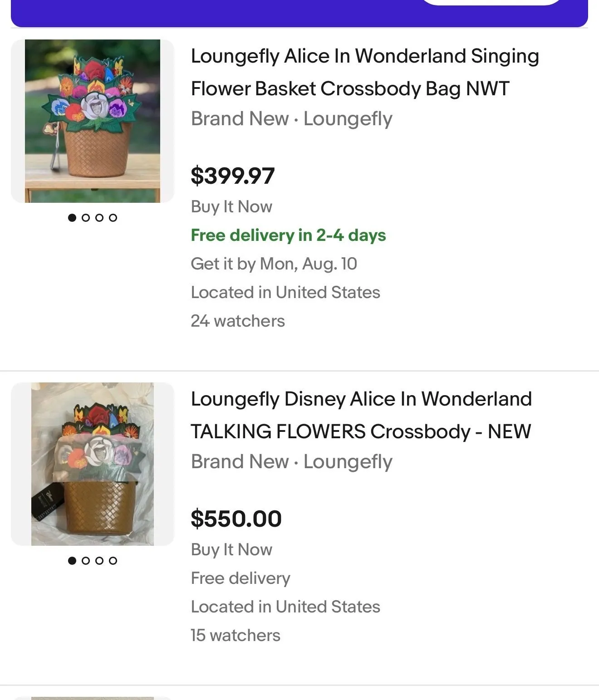599x700 pixels.
Task: Select third image dot of $399.97 listing
Action: tap(99, 218)
